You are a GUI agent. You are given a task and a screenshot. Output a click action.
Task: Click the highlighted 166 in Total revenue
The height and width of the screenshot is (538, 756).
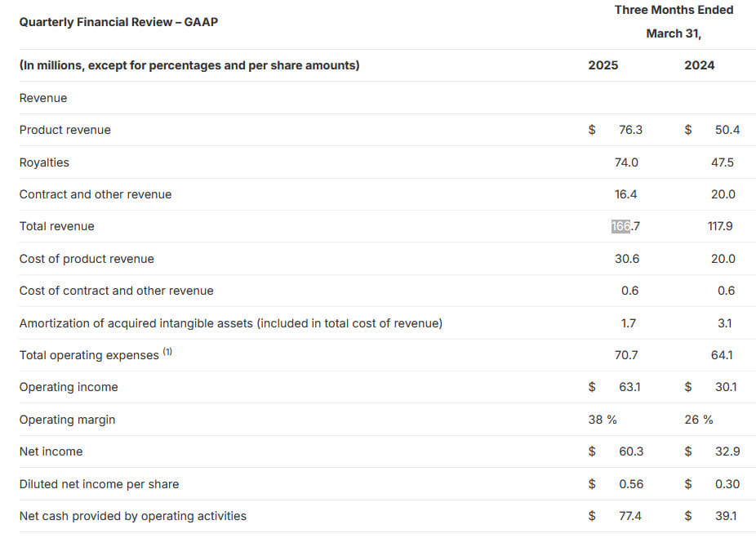[620, 226]
